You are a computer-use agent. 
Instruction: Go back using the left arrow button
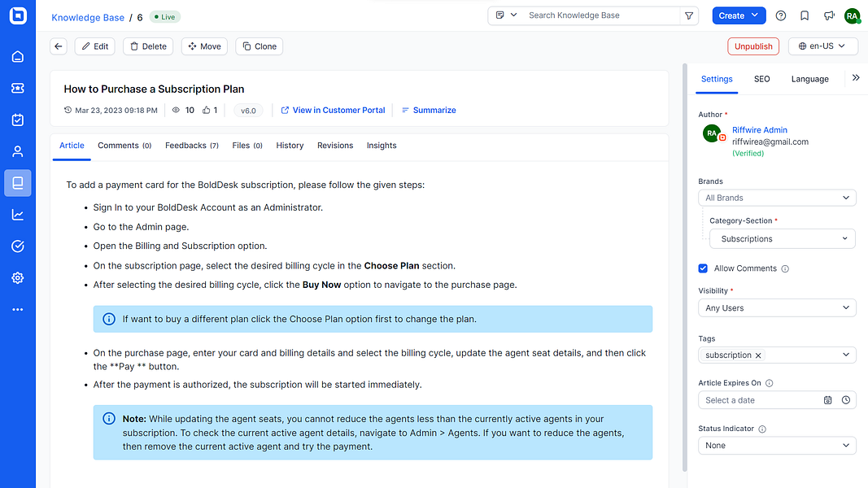pyautogui.click(x=58, y=46)
